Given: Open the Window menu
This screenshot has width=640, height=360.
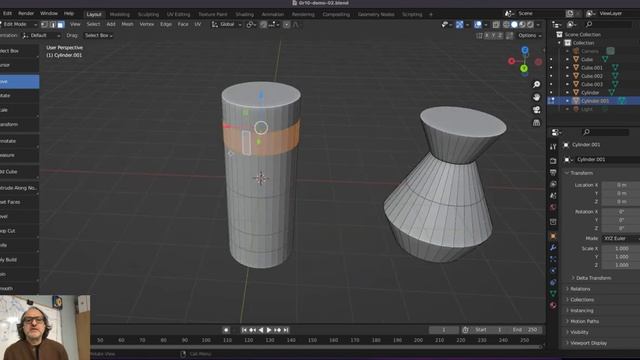Looking at the screenshot, I should point(49,13).
